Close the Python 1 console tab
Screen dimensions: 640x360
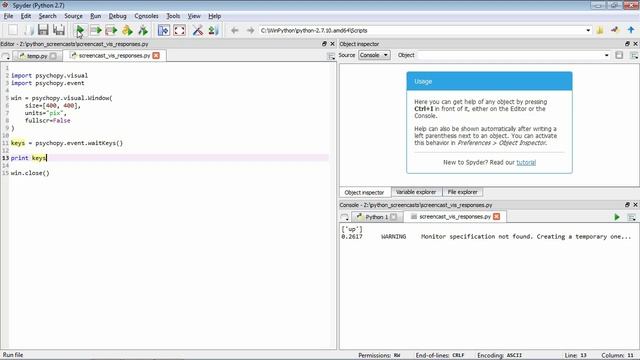pyautogui.click(x=393, y=217)
